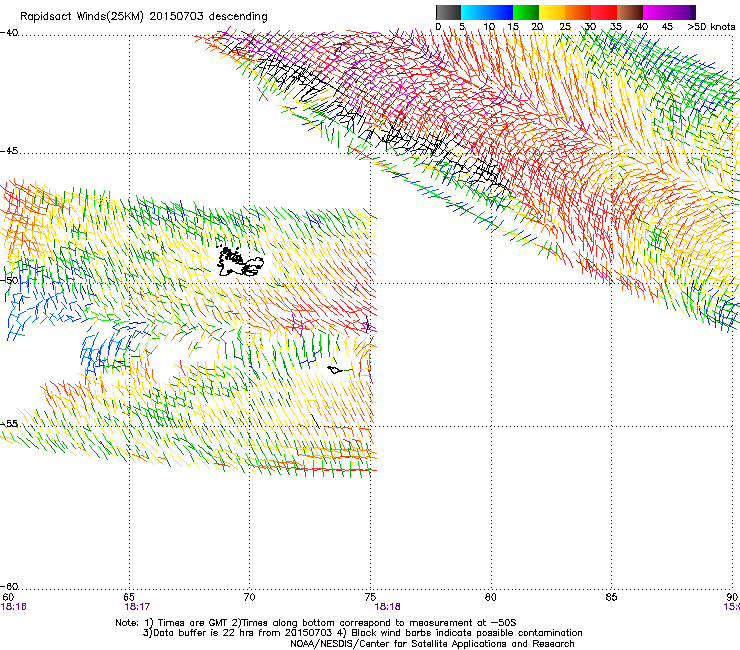The image size is (740, 650).
Task: Click the '60' longitude axis label
Action: tap(8, 597)
